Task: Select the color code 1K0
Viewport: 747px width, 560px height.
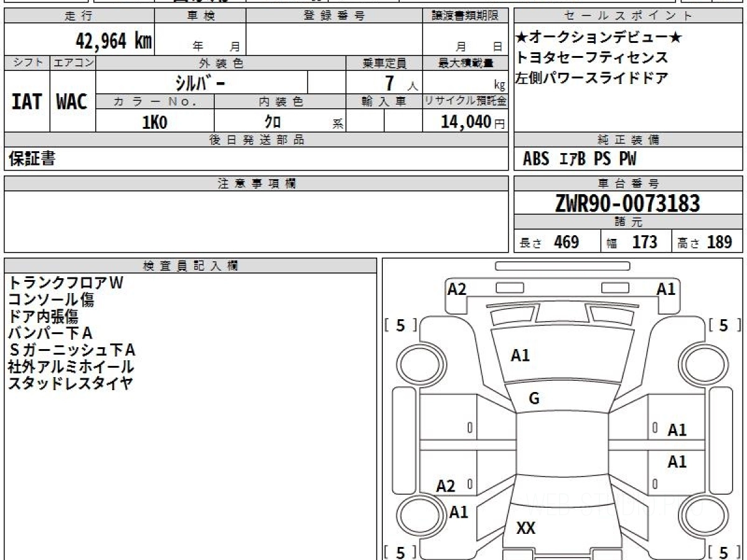Action: coord(155,122)
